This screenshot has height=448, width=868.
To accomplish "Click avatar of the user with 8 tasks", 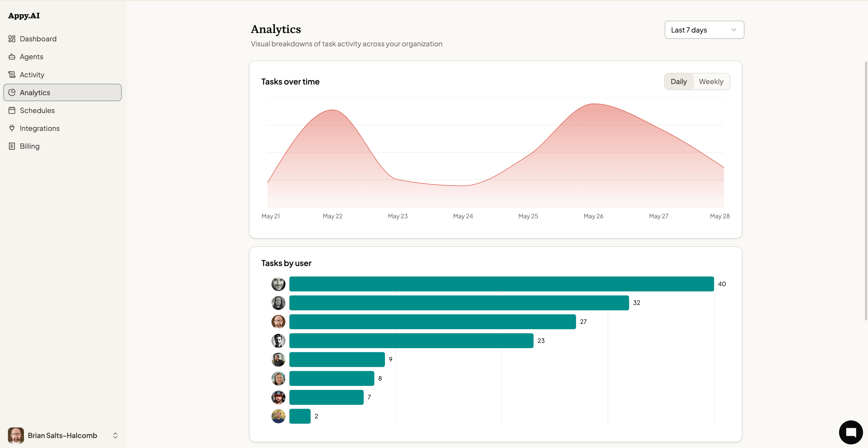I will pyautogui.click(x=278, y=378).
